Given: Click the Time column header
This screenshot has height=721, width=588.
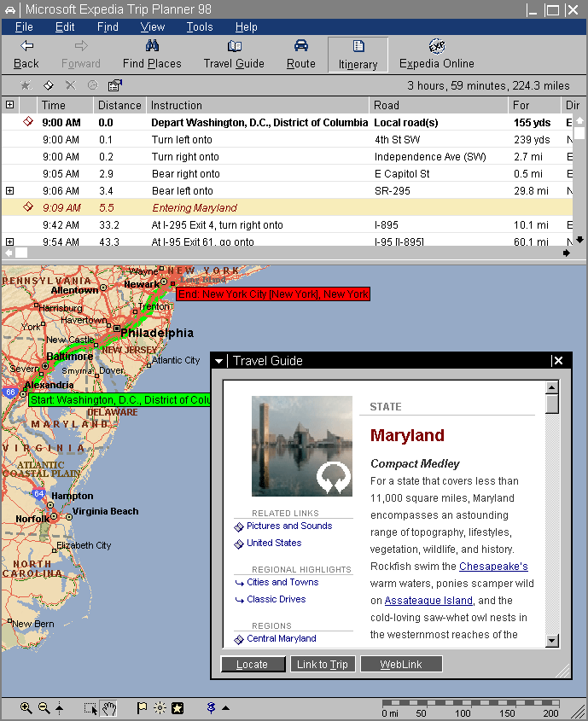Looking at the screenshot, I should point(65,105).
